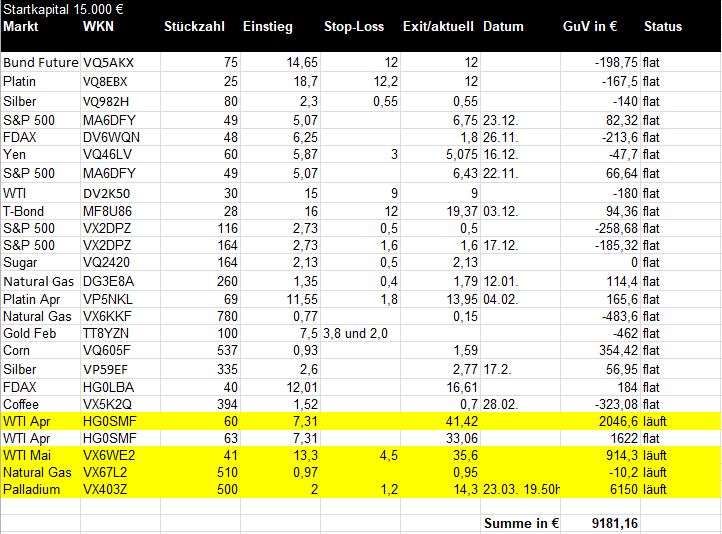This screenshot has height=534, width=722.
Task: Select the "Summe in €" label cell
Action: point(521,523)
